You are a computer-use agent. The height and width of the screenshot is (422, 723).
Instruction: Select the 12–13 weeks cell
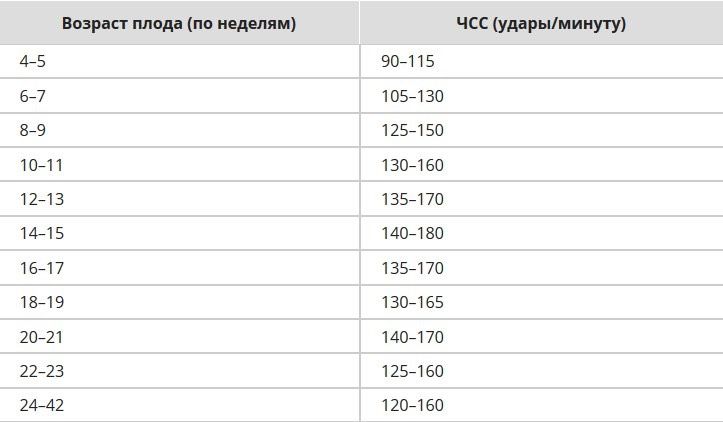41,200
